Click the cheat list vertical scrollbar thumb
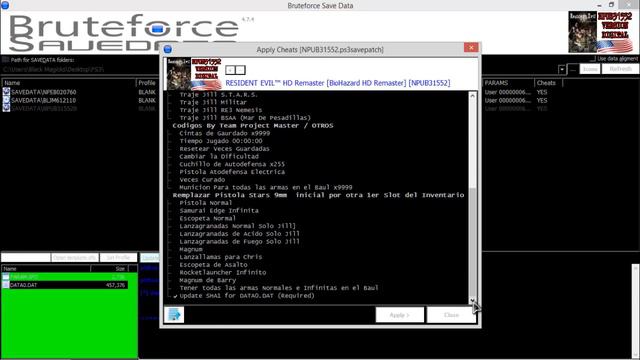The height and width of the screenshot is (360, 640). tap(472, 242)
